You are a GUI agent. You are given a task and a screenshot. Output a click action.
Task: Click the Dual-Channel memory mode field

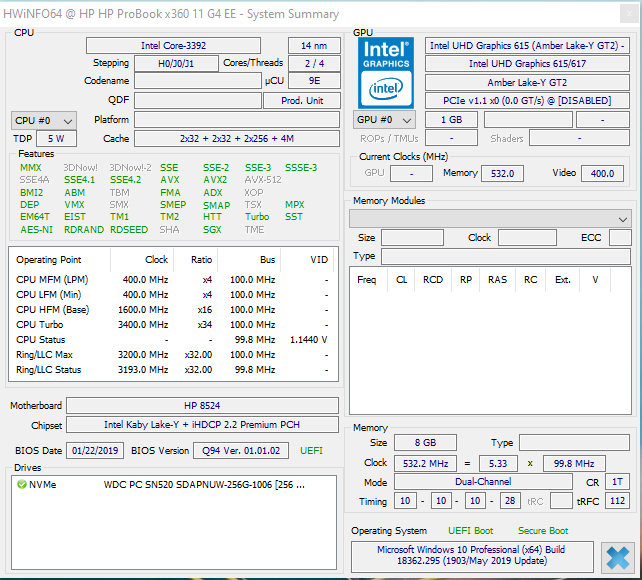point(485,482)
